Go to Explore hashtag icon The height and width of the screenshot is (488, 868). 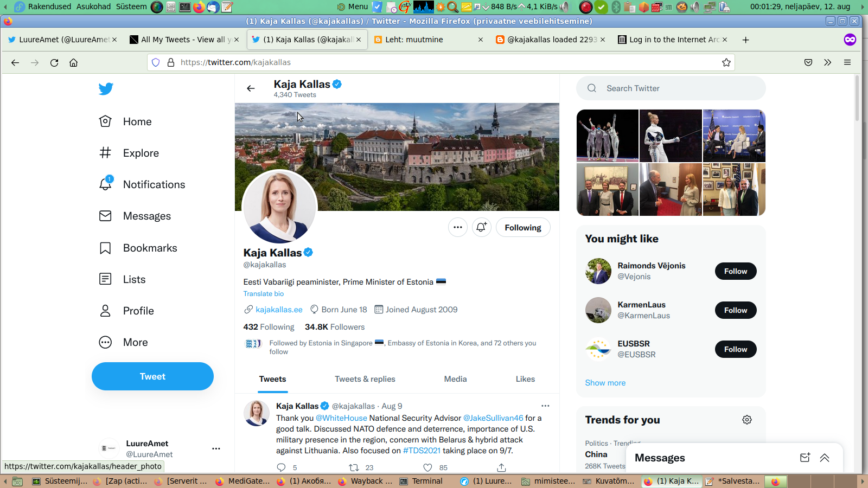(105, 153)
